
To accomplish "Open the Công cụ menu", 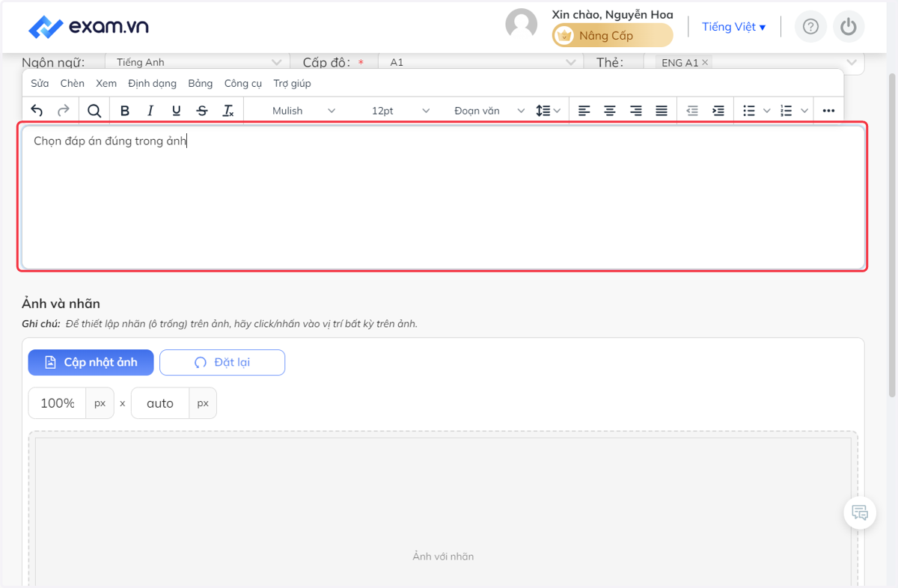I will click(x=243, y=84).
